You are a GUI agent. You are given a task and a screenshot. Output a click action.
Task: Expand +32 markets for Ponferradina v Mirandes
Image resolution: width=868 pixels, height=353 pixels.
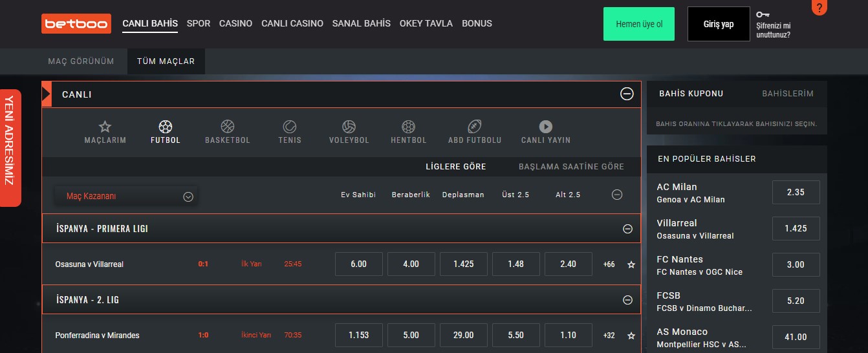point(609,336)
